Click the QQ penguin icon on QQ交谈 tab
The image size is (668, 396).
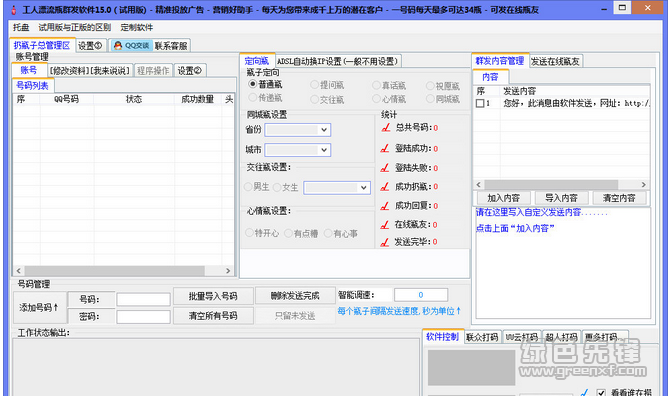click(118, 45)
